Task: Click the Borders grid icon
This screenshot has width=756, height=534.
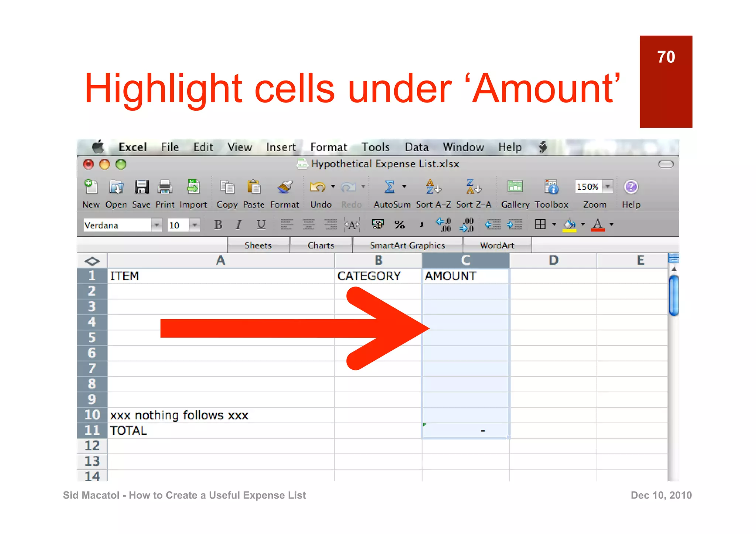Action: tap(540, 224)
